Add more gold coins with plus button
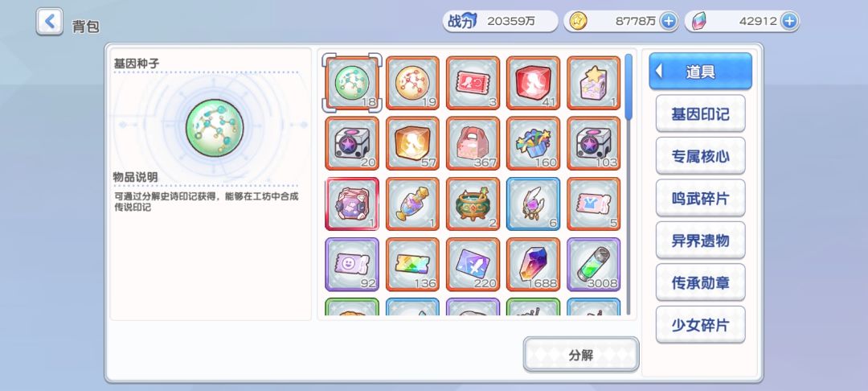 [669, 21]
